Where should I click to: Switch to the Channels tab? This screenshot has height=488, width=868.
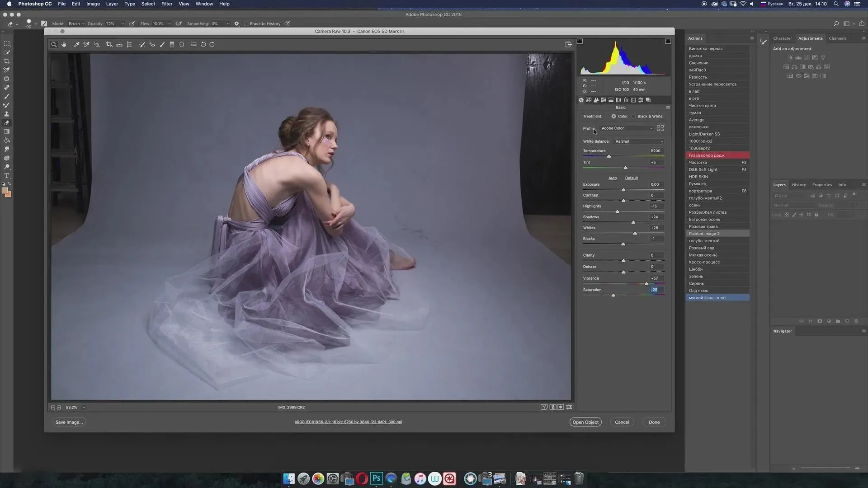point(837,38)
